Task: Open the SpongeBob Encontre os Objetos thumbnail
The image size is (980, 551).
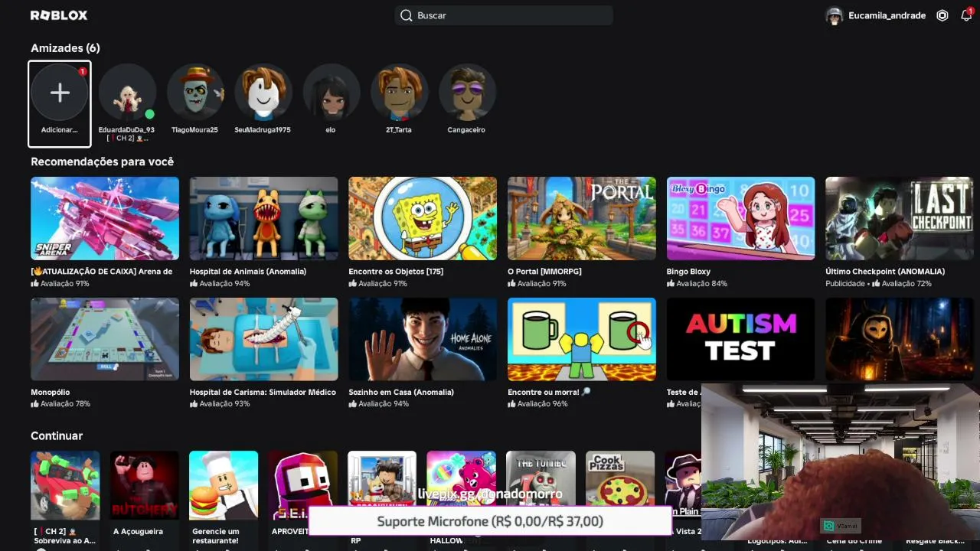Action: click(423, 219)
